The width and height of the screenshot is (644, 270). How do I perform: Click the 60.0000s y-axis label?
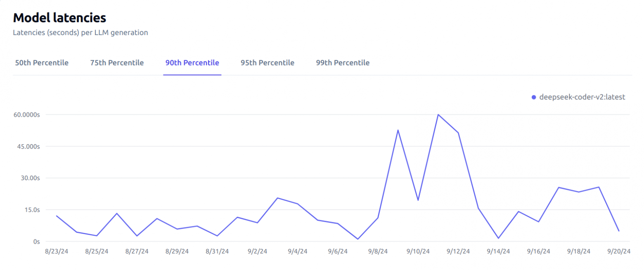(26, 115)
